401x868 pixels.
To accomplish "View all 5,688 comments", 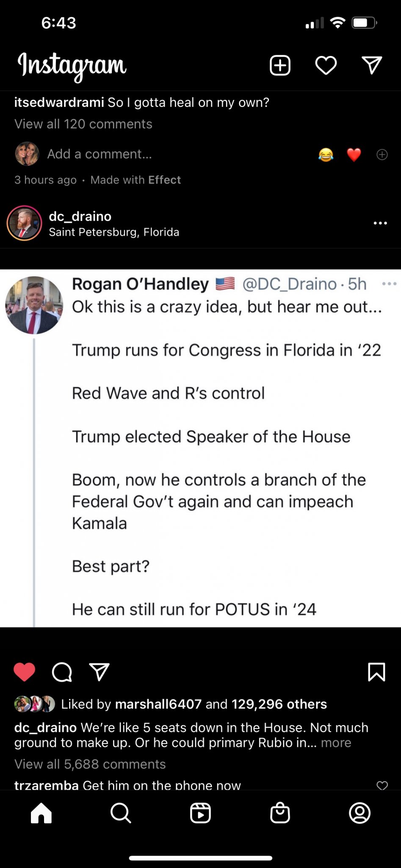I will click(x=90, y=764).
